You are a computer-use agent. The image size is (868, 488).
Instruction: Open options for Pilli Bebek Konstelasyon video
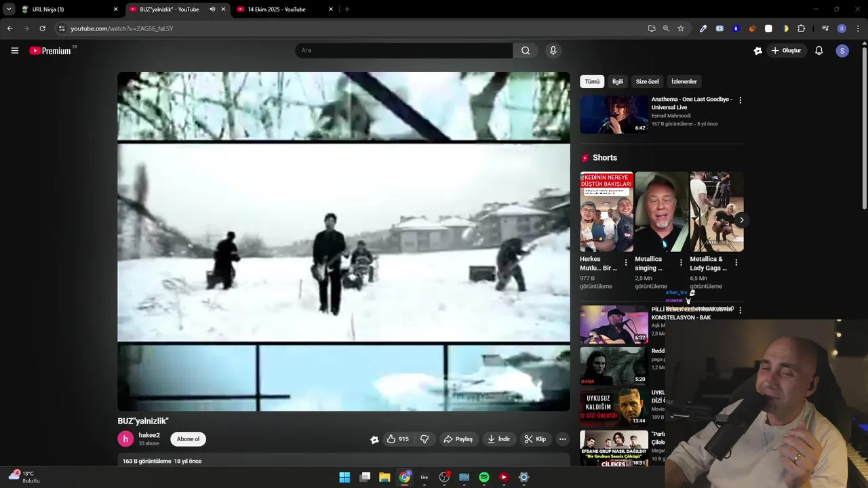pyautogui.click(x=740, y=310)
